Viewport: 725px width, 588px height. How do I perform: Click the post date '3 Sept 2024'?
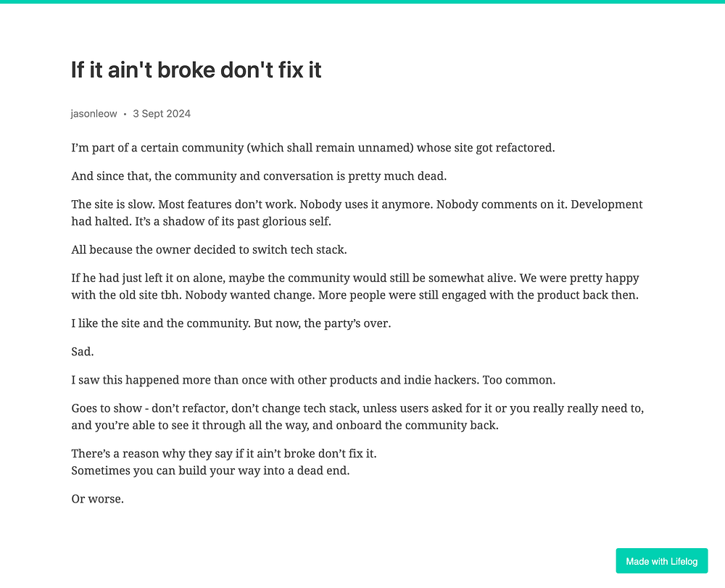point(162,114)
